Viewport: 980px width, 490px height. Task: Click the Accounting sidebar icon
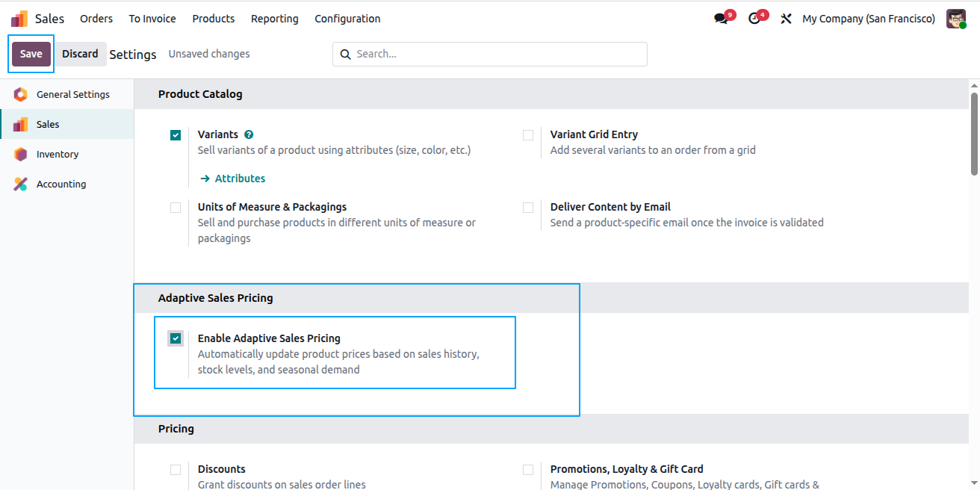[x=20, y=184]
